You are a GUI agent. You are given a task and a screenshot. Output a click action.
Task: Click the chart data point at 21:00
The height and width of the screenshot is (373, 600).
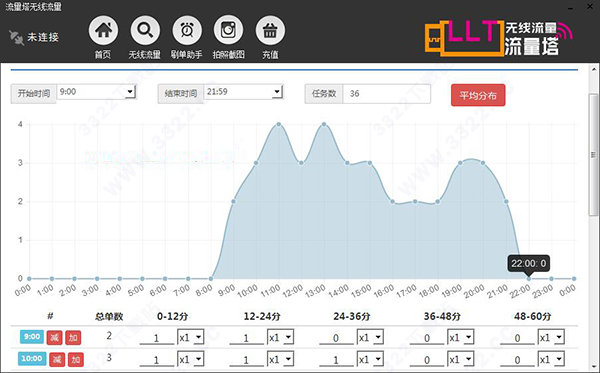(x=506, y=201)
